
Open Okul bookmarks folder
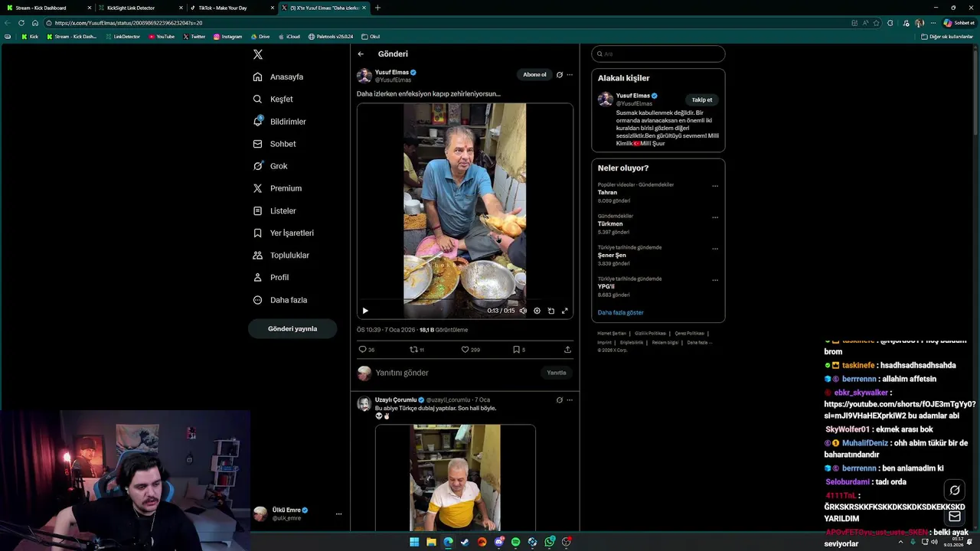coord(371,37)
